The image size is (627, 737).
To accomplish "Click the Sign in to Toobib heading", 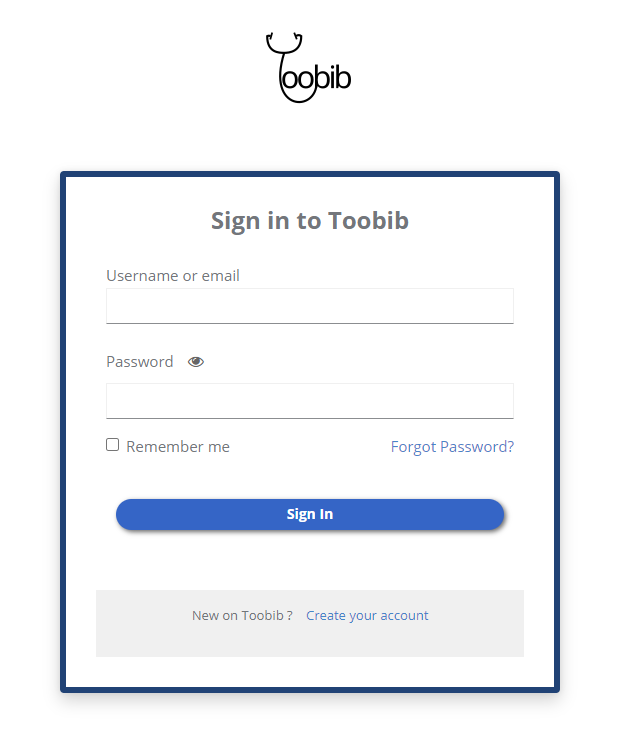I will click(310, 221).
